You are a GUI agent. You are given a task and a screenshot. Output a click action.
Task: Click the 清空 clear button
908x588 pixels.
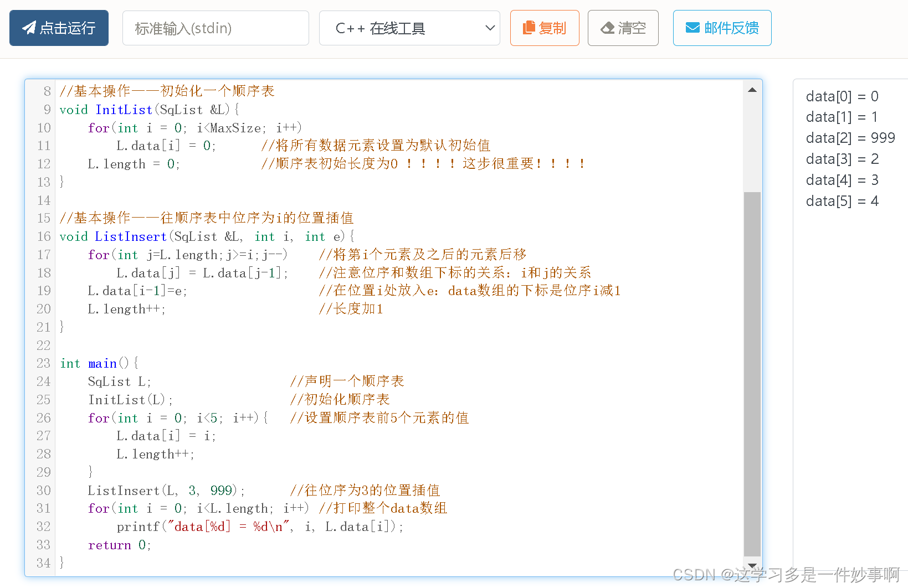point(623,28)
